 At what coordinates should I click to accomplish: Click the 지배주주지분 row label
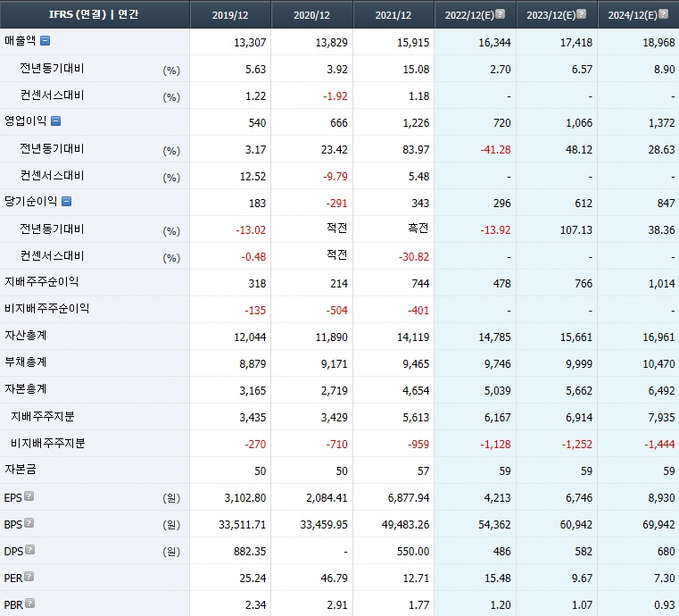click(43, 416)
